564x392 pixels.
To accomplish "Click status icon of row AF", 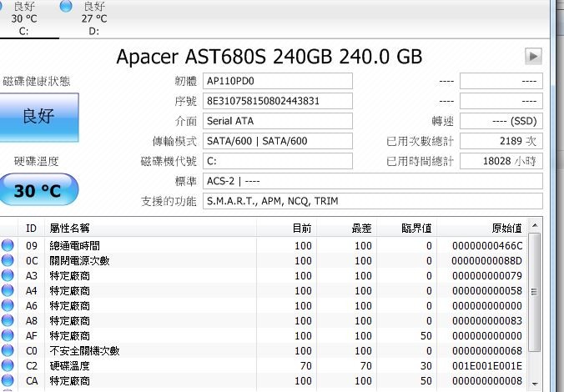I will (8, 335).
